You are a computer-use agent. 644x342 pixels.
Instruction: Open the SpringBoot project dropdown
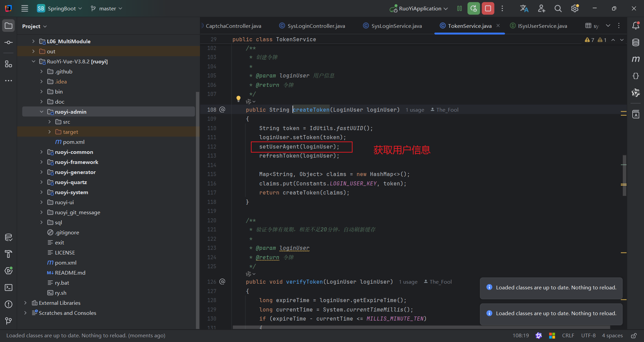[x=59, y=8]
